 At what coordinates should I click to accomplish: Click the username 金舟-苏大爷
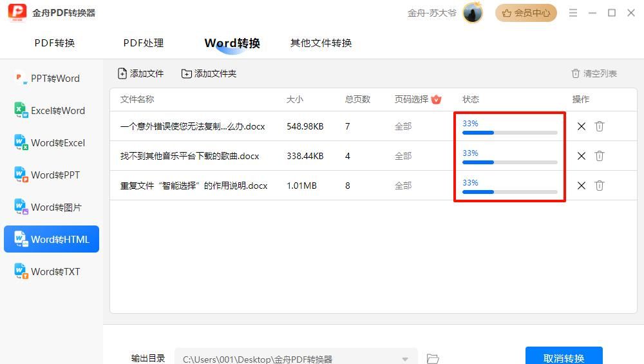coord(431,13)
